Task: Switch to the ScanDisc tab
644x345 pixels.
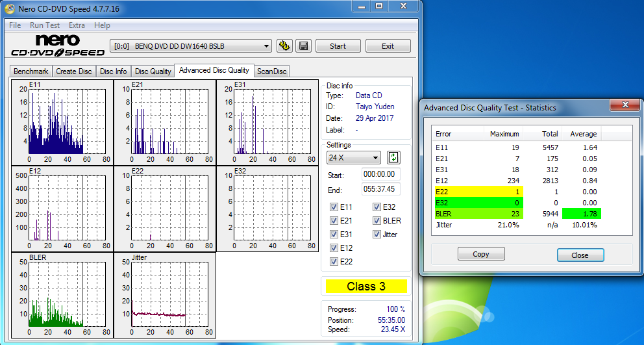Action: (271, 71)
